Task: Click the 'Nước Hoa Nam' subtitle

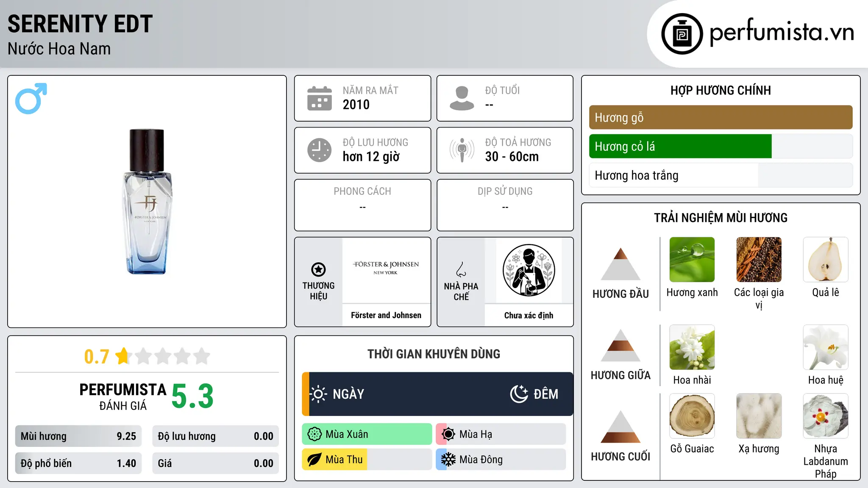Action: click(x=59, y=49)
